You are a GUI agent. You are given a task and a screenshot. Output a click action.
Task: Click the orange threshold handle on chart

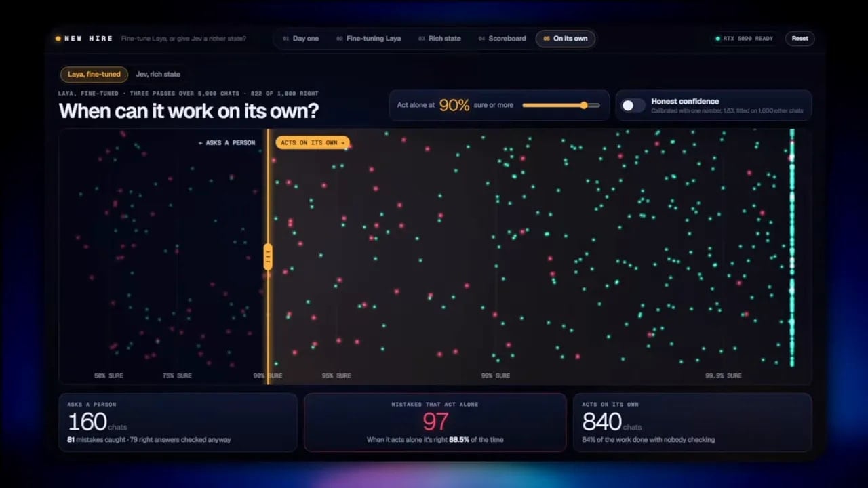coord(268,257)
